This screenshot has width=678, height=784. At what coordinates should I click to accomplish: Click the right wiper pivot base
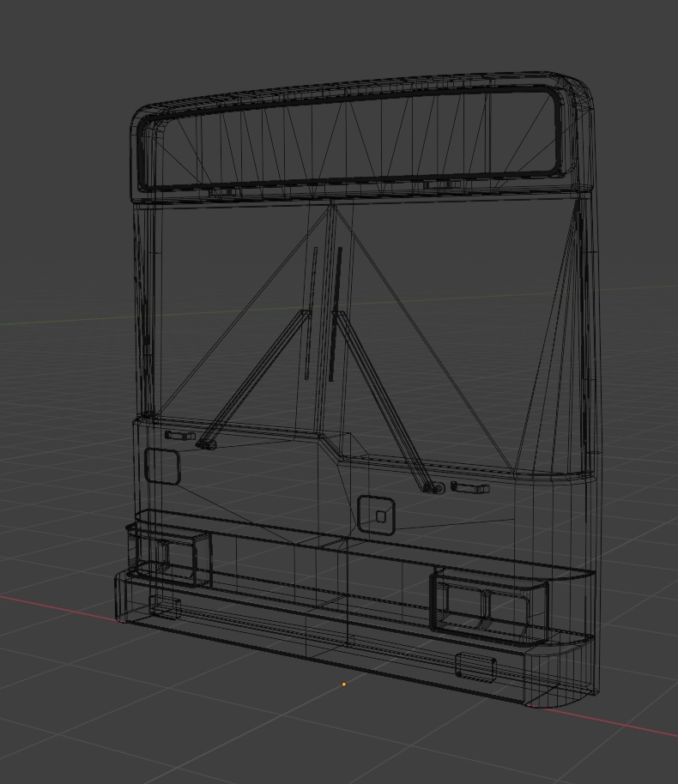[x=433, y=488]
